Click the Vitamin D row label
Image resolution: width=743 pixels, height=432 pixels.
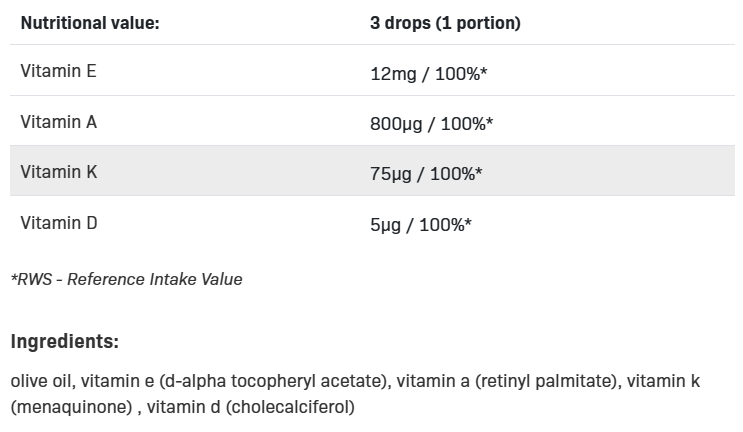59,223
